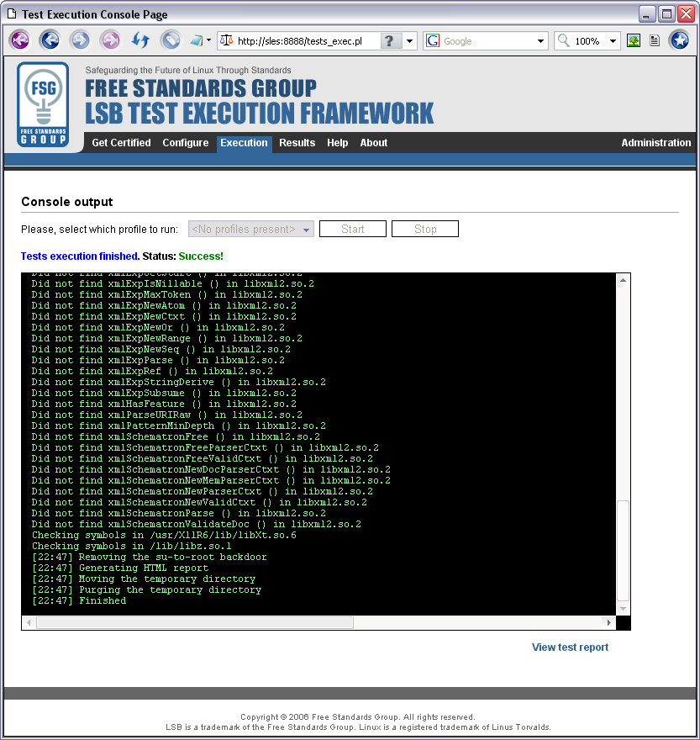Open the Get Certified menu
This screenshot has width=700, height=740.
coord(121,142)
